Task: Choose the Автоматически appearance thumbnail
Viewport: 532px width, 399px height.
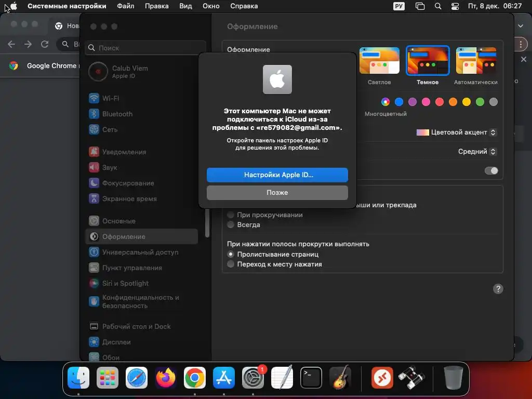Action: pyautogui.click(x=476, y=60)
